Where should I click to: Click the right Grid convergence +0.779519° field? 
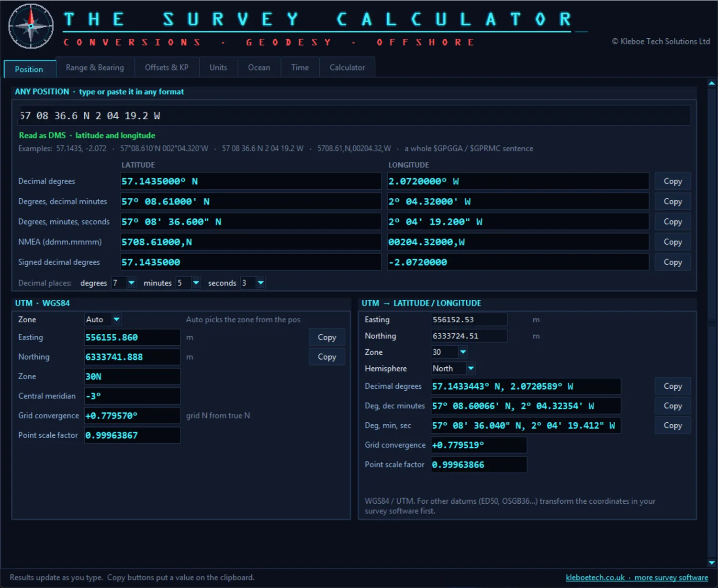(479, 445)
